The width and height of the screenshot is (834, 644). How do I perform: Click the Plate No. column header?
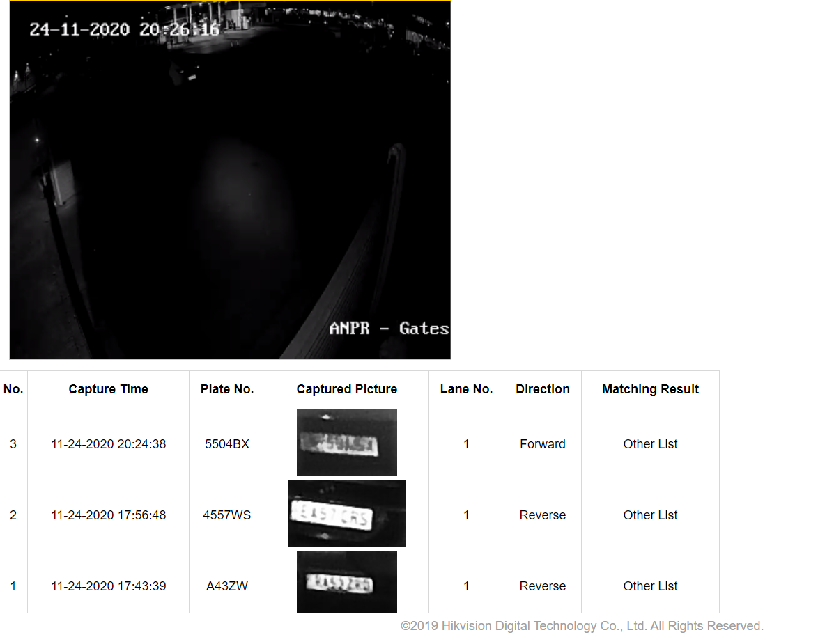point(227,389)
